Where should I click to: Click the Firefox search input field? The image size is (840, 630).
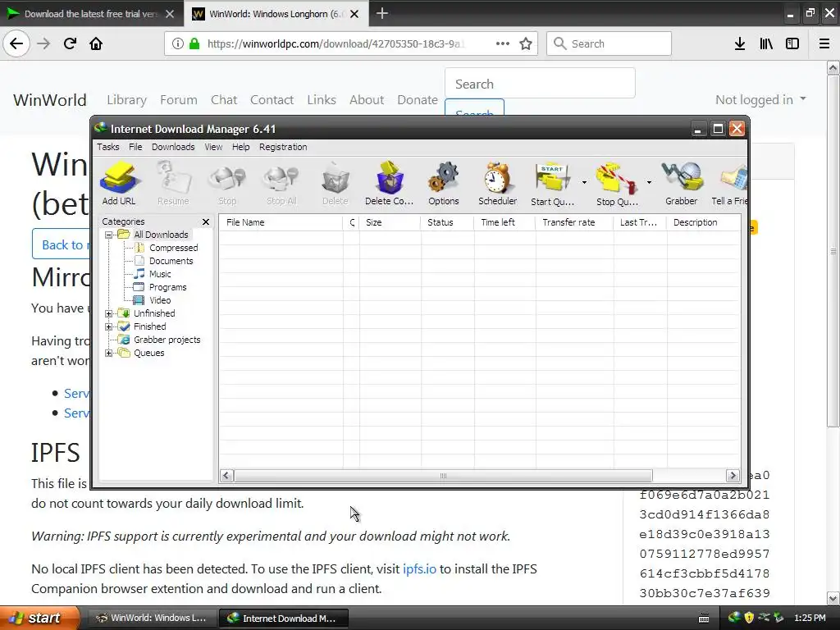click(x=609, y=43)
